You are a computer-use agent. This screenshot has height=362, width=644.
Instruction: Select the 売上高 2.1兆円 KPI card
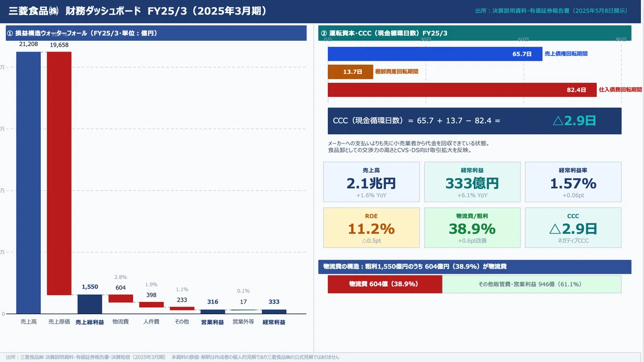[x=371, y=182]
